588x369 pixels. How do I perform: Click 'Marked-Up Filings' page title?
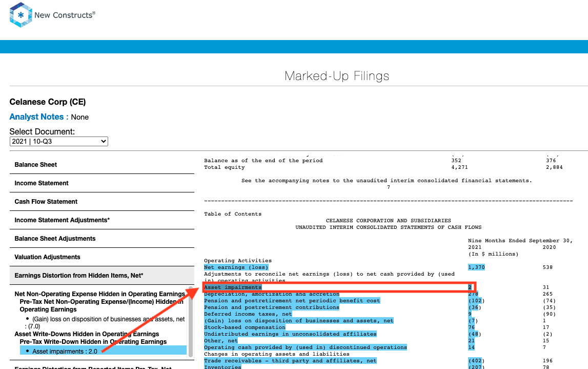[337, 76]
